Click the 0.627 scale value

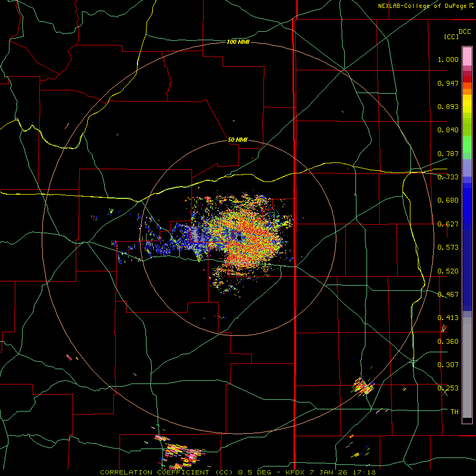click(448, 224)
